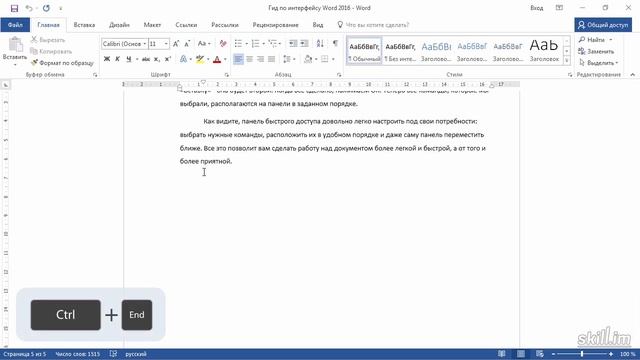The width and height of the screenshot is (640, 360).
Task: Undo the last action
Action: tap(29, 8)
